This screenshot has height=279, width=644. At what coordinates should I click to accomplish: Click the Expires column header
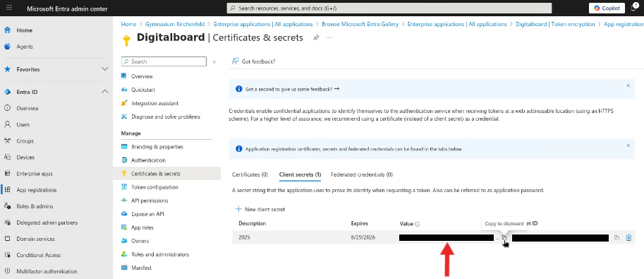click(x=359, y=223)
